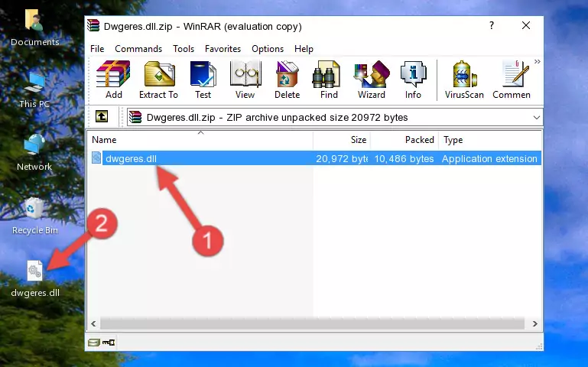The width and height of the screenshot is (588, 367).
Task: Click the WinRAR title bar icon
Action: [x=93, y=25]
